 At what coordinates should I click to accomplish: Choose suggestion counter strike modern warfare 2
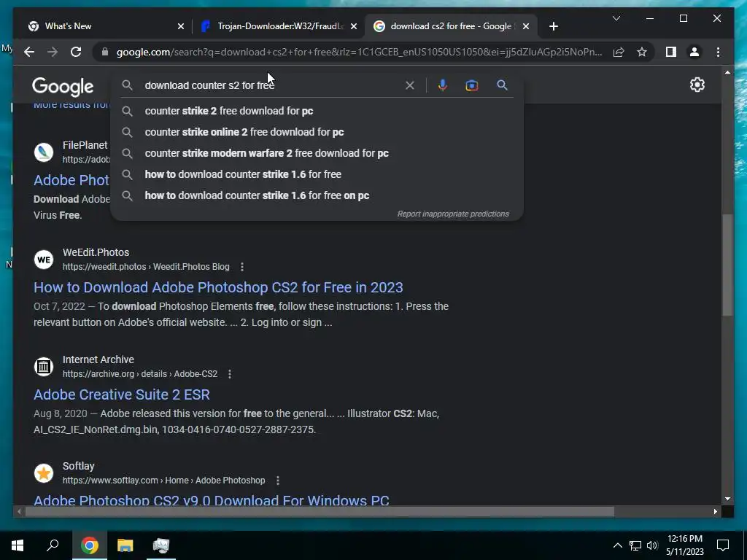coord(317,153)
